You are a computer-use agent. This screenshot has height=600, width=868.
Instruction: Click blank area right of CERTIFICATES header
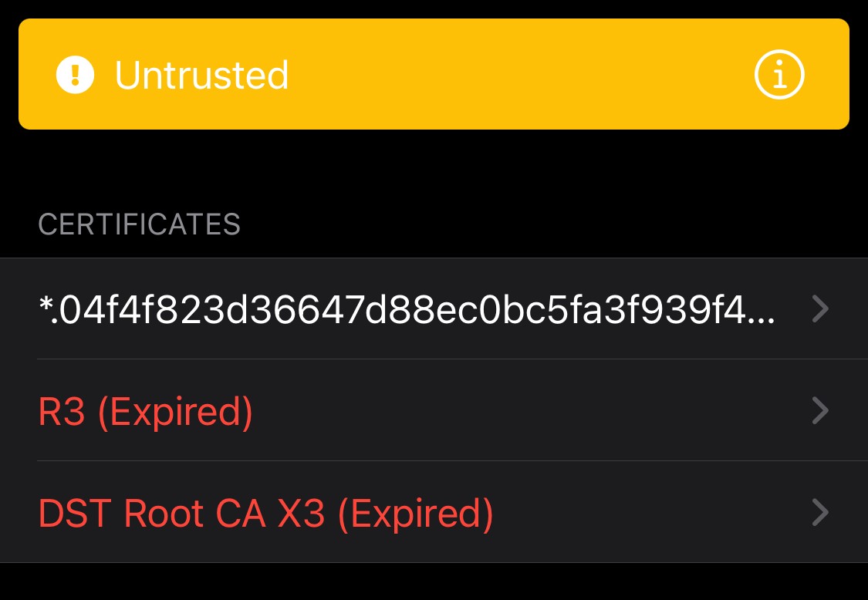540,224
